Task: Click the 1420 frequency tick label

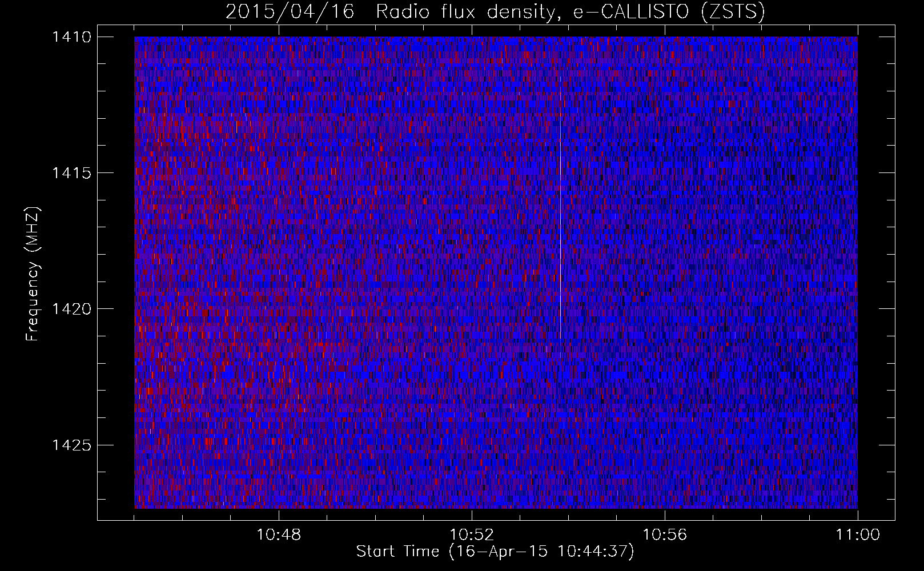Action: [x=72, y=309]
